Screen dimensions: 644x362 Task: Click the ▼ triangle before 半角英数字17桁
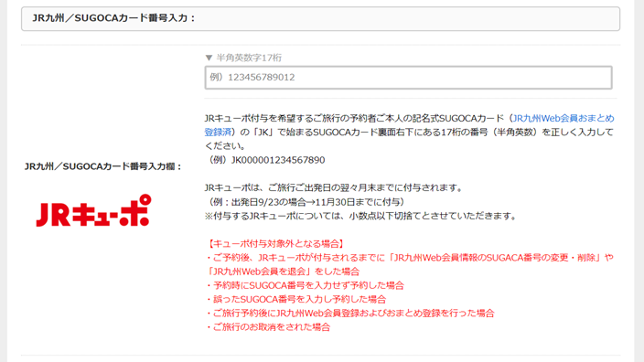tap(209, 58)
